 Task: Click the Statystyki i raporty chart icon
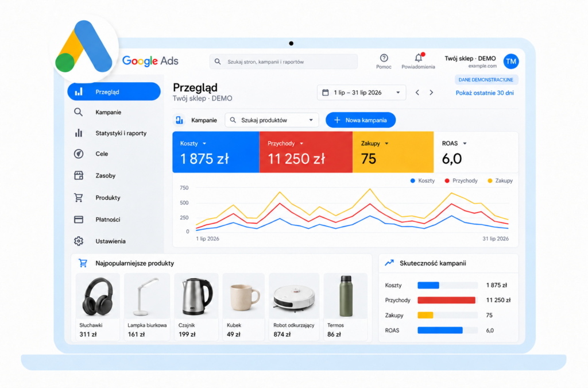tap(78, 133)
